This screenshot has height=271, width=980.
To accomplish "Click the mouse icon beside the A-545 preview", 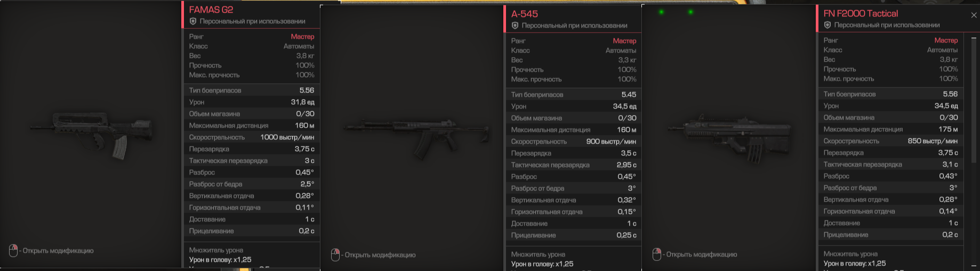I will point(335,254).
